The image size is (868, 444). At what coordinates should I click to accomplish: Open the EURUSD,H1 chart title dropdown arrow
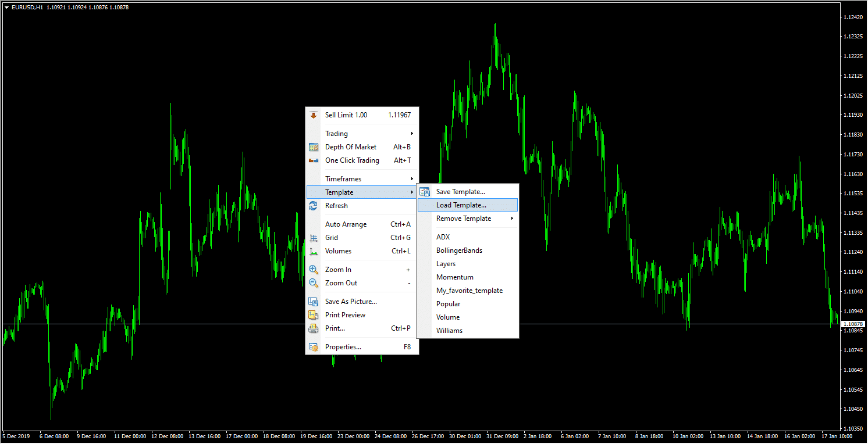click(x=6, y=8)
